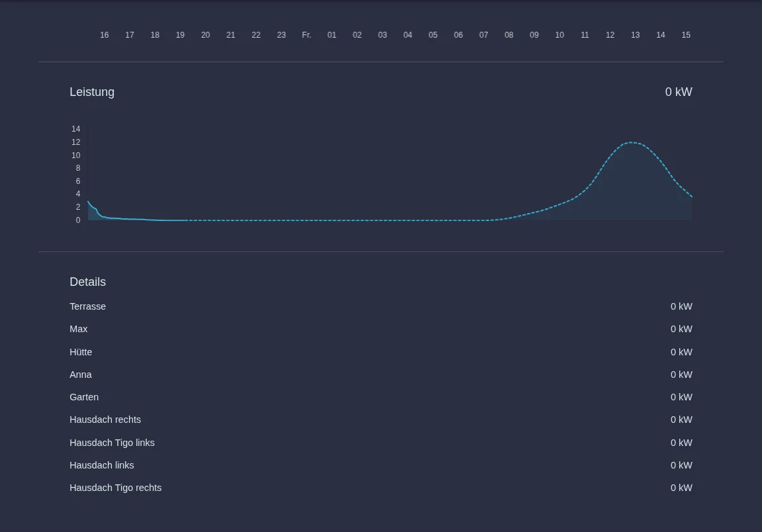The image size is (762, 532).
Task: Click the "05" hour label on the timeline
Action: (x=433, y=35)
